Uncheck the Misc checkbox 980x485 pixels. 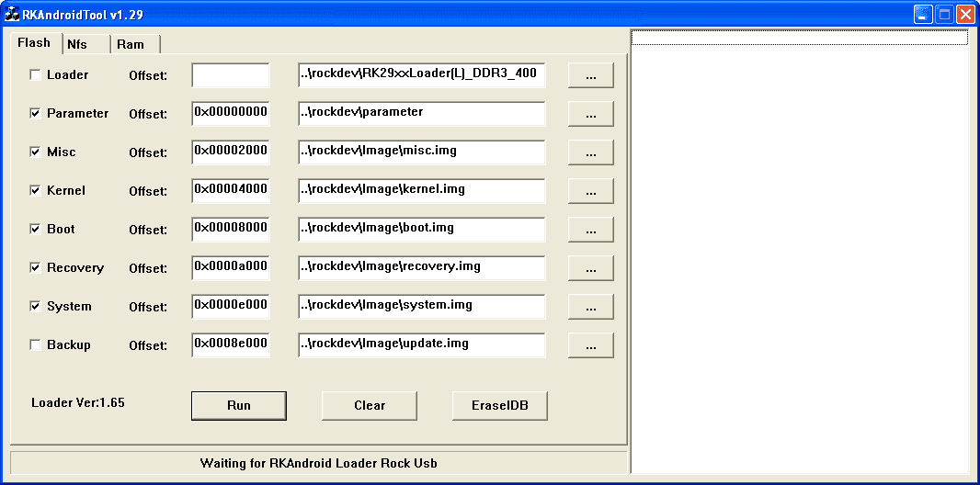(36, 152)
